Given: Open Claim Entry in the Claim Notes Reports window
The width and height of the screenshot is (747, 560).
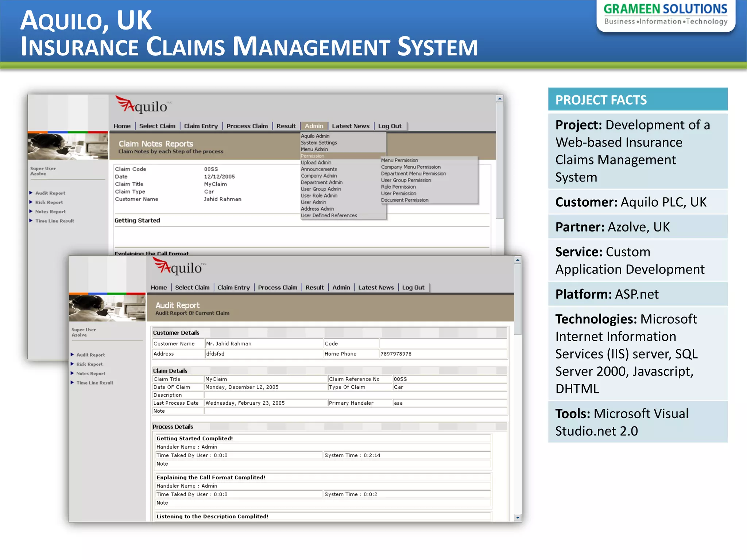Looking at the screenshot, I should [x=201, y=126].
